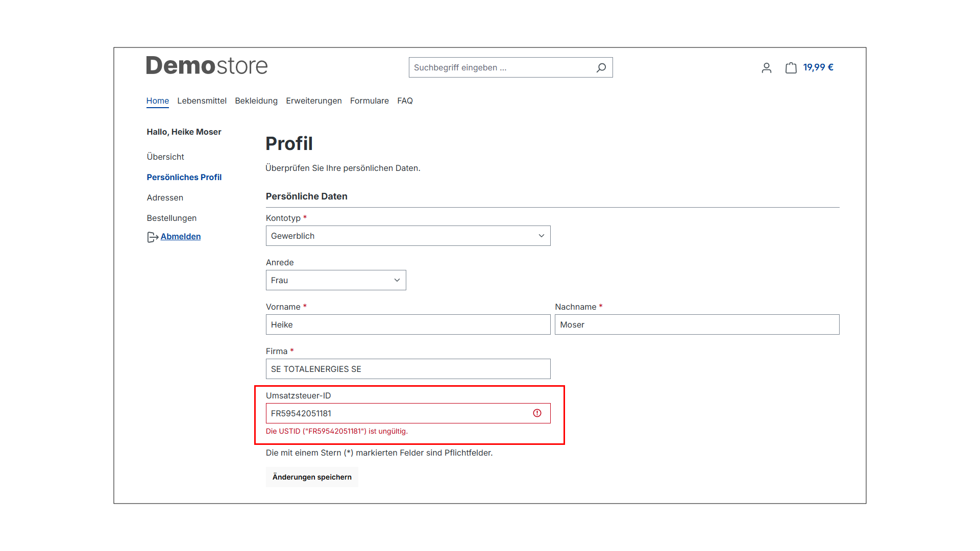Open the Bekleidung category
This screenshot has height=551, width=980.
coord(256,101)
